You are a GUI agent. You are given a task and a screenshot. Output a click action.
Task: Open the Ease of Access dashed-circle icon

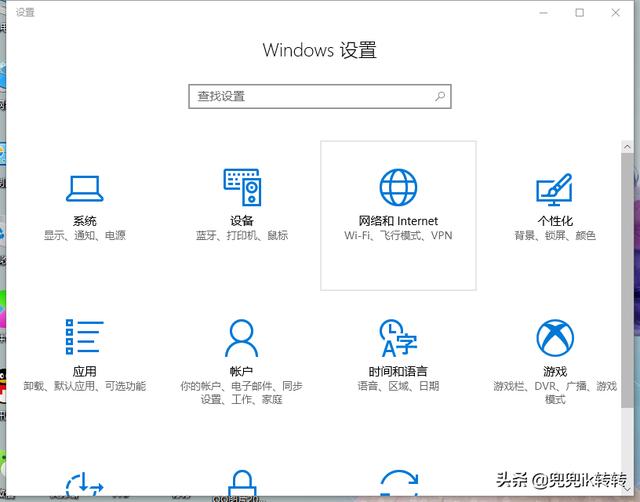[84, 484]
